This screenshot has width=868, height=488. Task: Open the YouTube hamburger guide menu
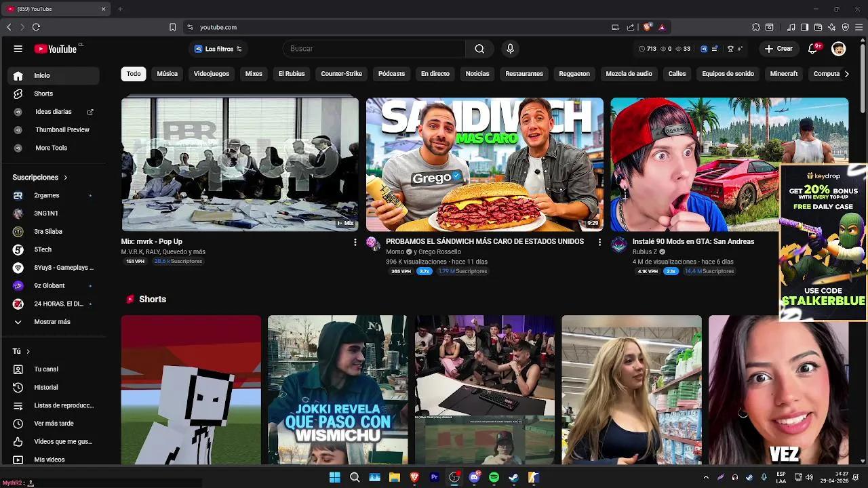(18, 49)
